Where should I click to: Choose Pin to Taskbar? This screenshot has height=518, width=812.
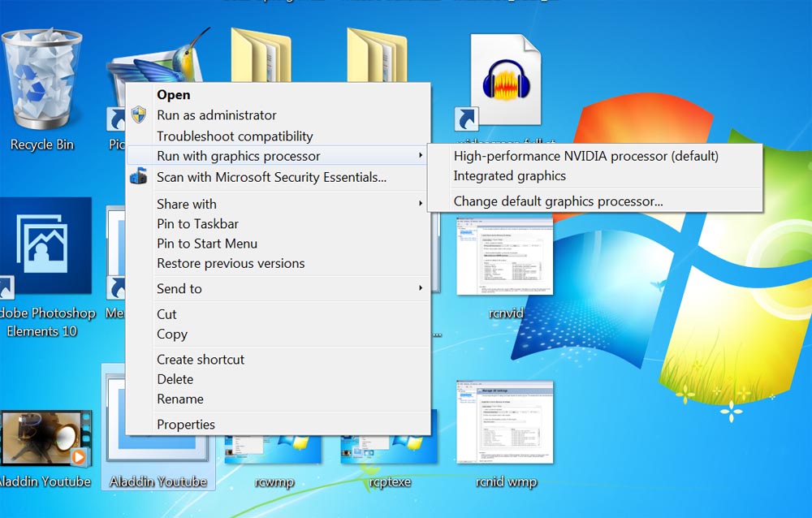click(278, 224)
